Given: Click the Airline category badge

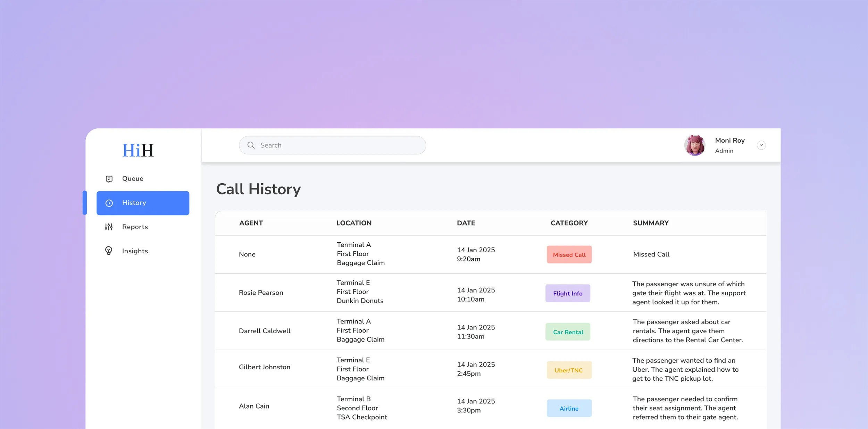Looking at the screenshot, I should (569, 408).
